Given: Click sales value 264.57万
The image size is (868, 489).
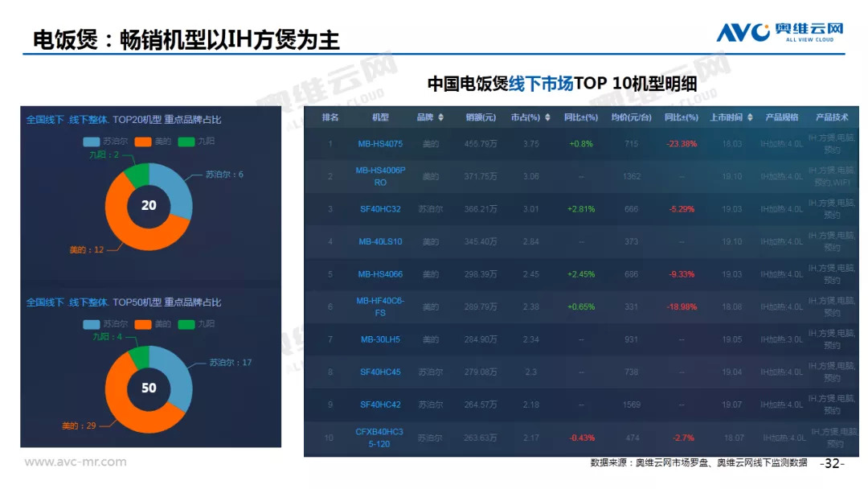Looking at the screenshot, I should click(x=481, y=405).
